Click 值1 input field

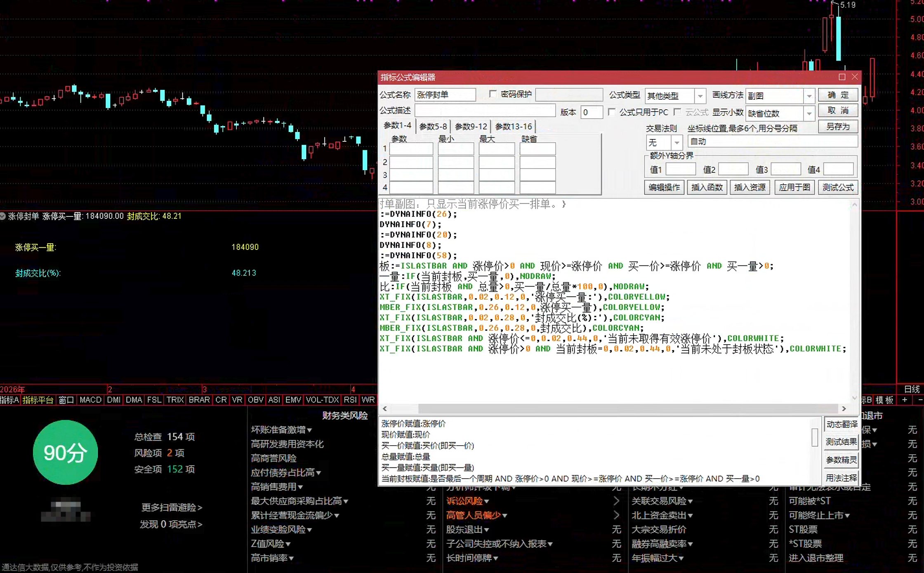click(681, 169)
